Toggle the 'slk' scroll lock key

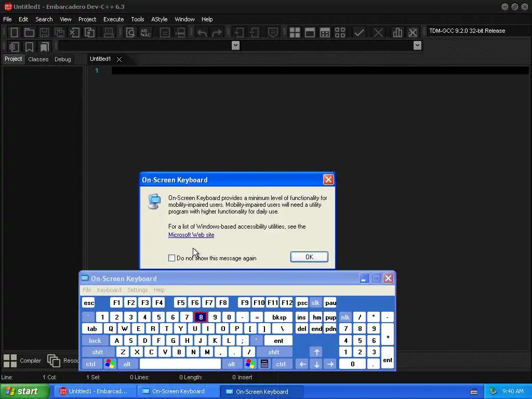click(x=315, y=303)
